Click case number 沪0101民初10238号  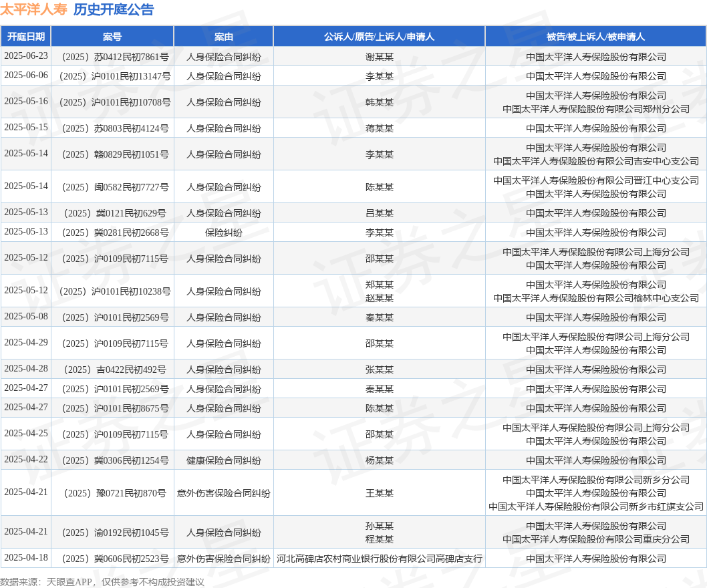pyautogui.click(x=115, y=291)
